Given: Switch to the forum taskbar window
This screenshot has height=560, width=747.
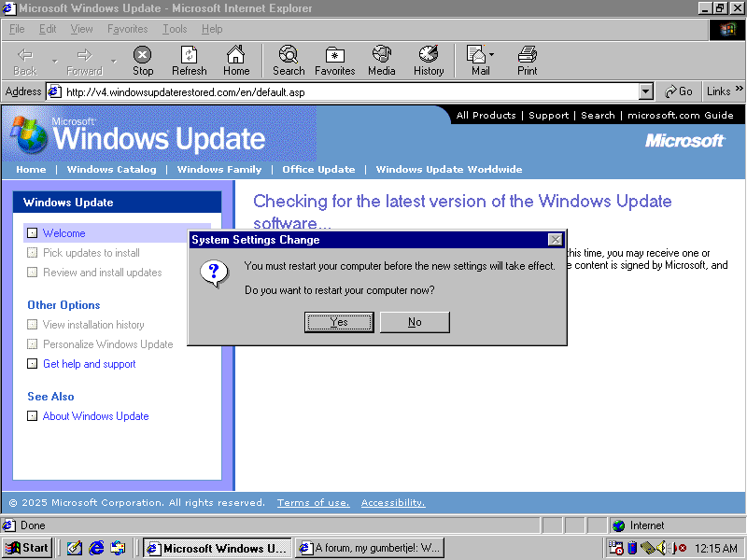Looking at the screenshot, I should click(370, 548).
